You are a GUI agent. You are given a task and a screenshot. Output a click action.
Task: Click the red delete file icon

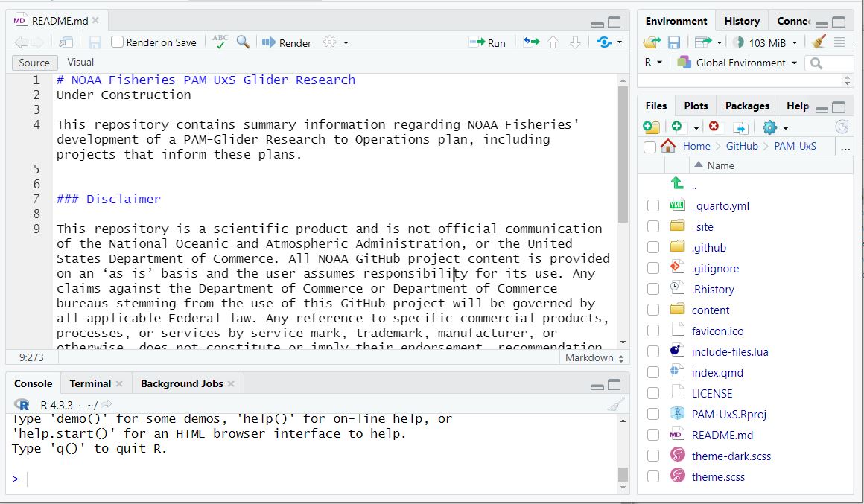[714, 127]
